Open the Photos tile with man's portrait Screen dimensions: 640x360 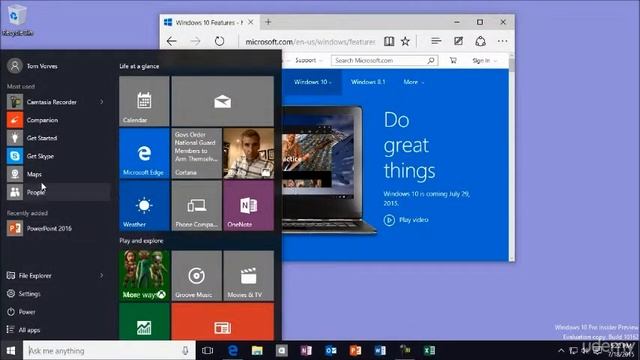point(249,153)
